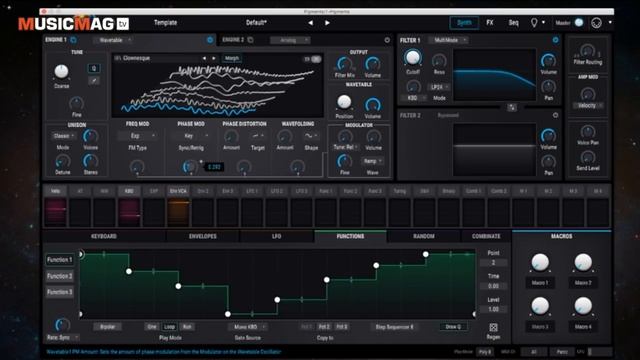Image resolution: width=640 pixels, height=360 pixels.
Task: Open the Random modulation tab
Action: coord(424,236)
